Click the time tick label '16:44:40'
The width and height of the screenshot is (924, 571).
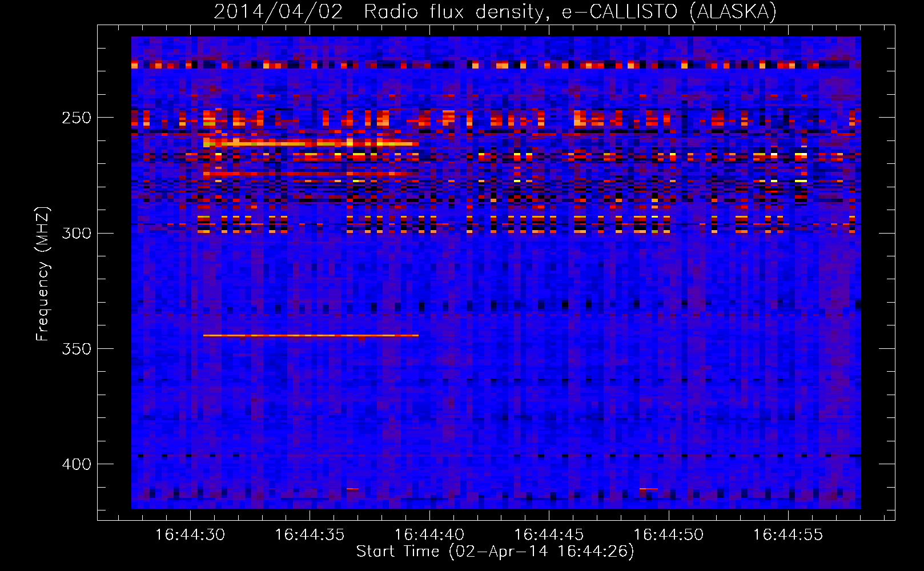(x=429, y=535)
